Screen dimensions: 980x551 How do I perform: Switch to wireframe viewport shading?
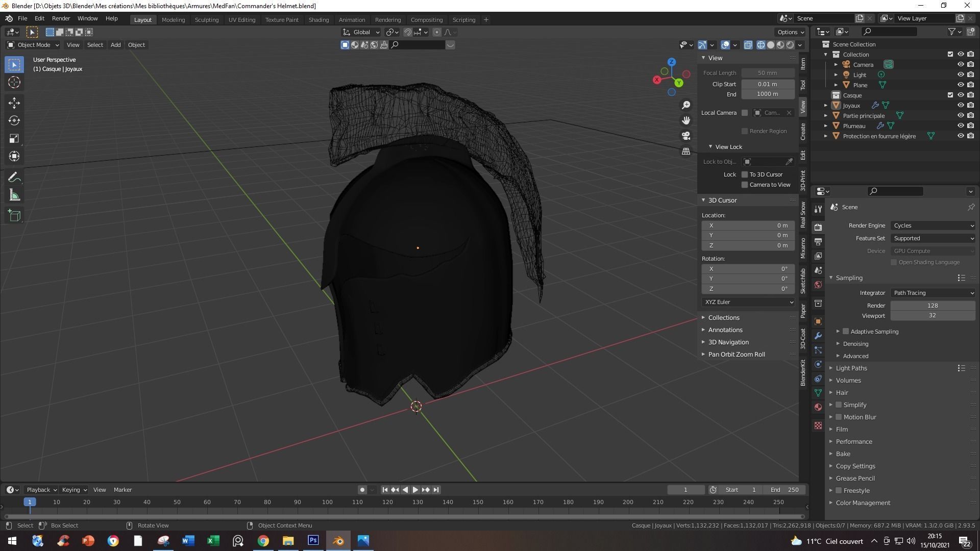pos(761,45)
